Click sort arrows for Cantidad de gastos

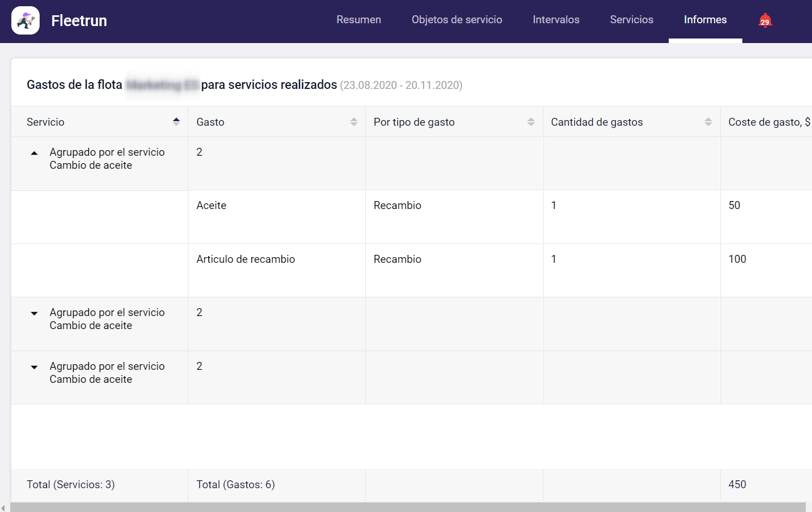(x=708, y=122)
